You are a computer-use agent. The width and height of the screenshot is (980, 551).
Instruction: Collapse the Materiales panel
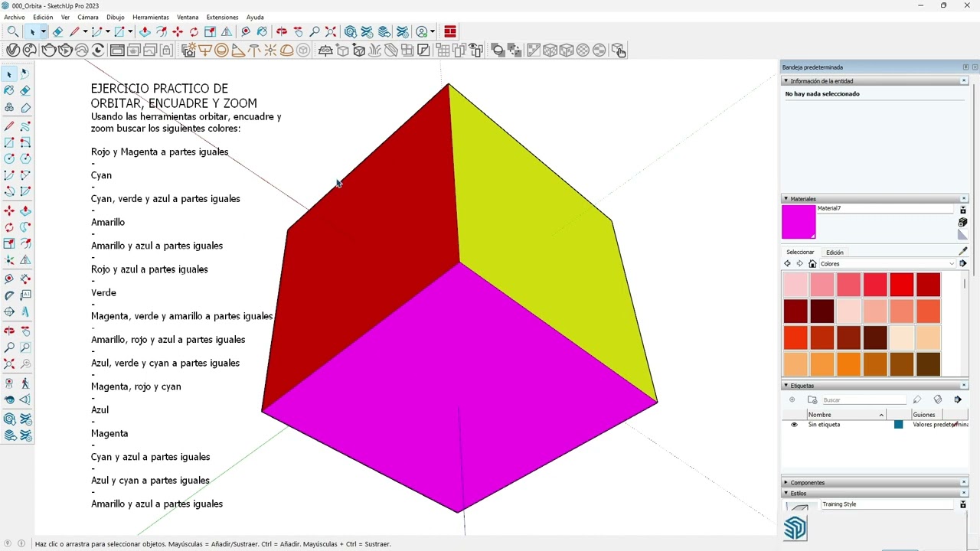point(786,199)
